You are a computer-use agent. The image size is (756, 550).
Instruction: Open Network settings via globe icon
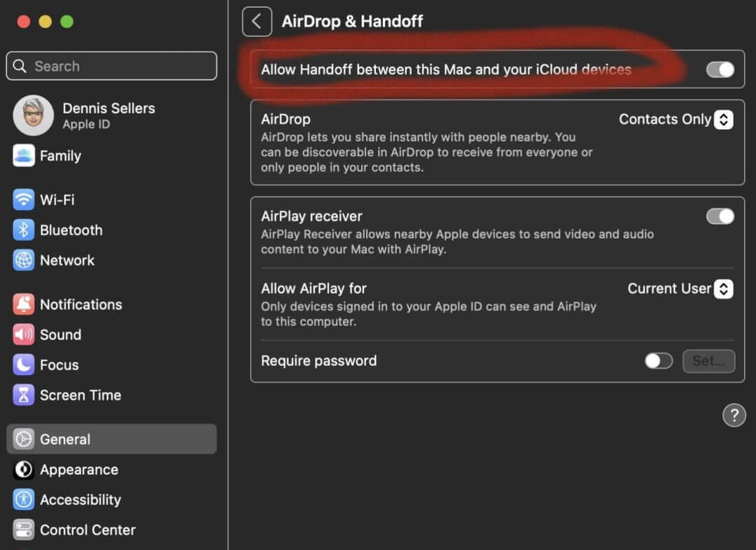tap(24, 260)
